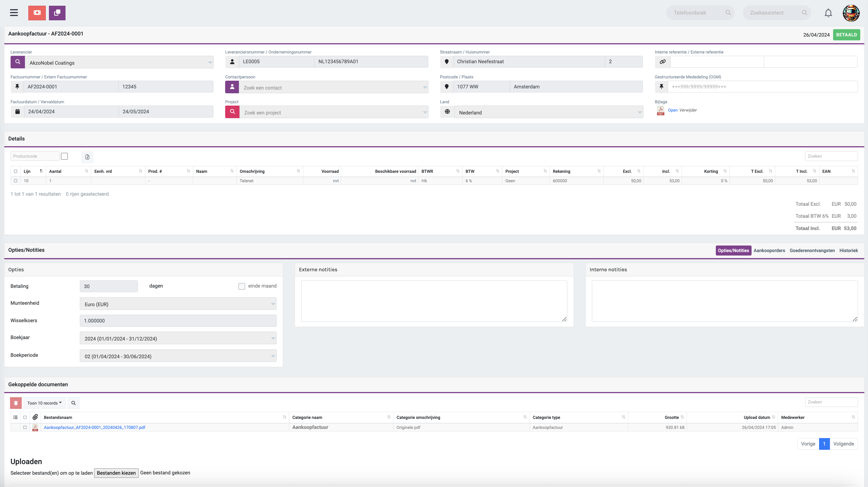This screenshot has height=487, width=868.
Task: Click the Betaling days input field
Action: [108, 286]
